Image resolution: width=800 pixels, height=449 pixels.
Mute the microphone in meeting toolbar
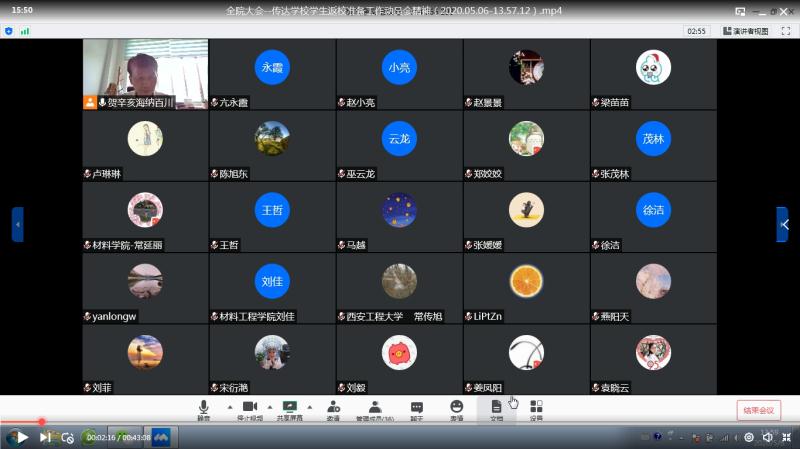click(203, 409)
